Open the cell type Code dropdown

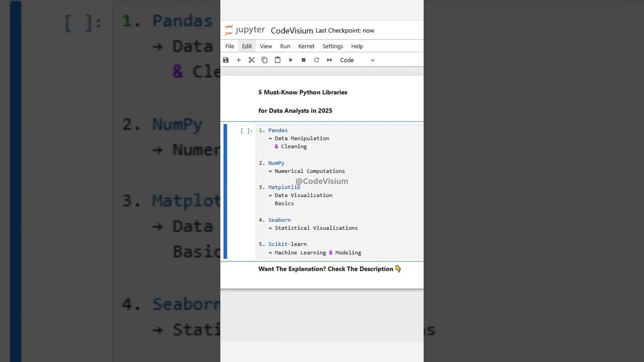(x=357, y=60)
